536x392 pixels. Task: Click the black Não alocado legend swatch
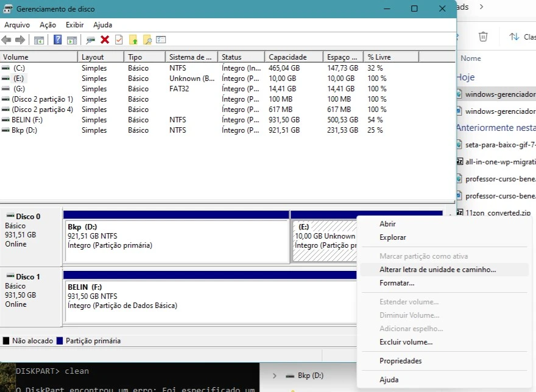[x=6, y=341]
